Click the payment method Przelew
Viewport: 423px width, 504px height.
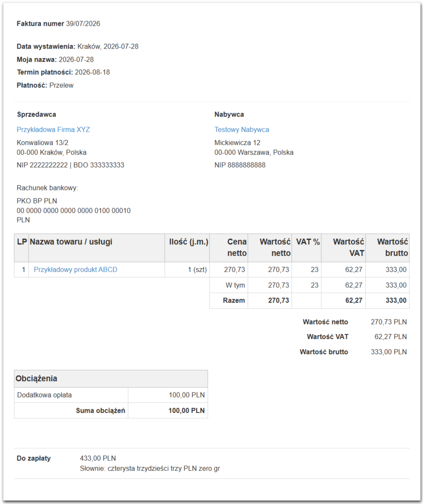click(x=61, y=85)
